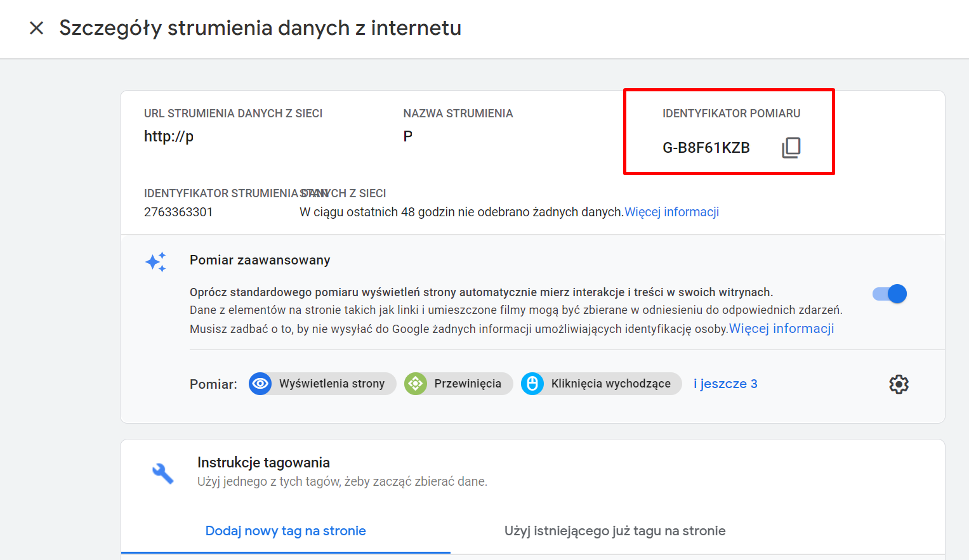
Task: Copy the measurement ID G-B8F61KZB
Action: pyautogui.click(x=791, y=148)
